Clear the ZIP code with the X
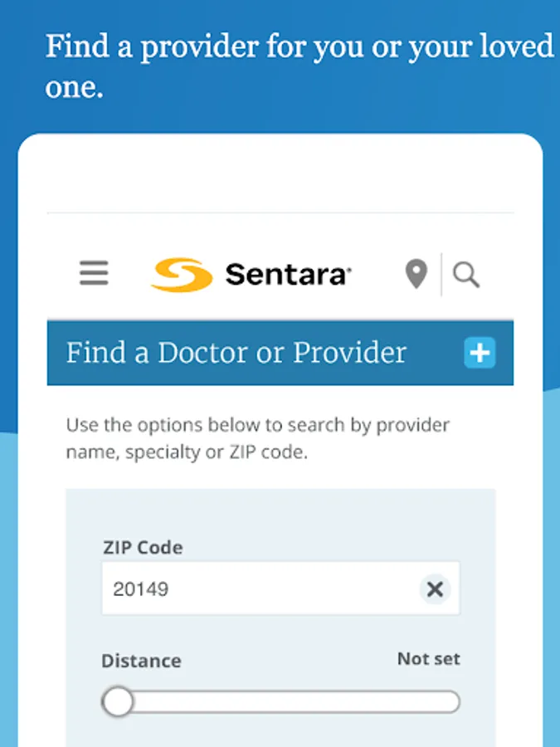 (x=435, y=589)
